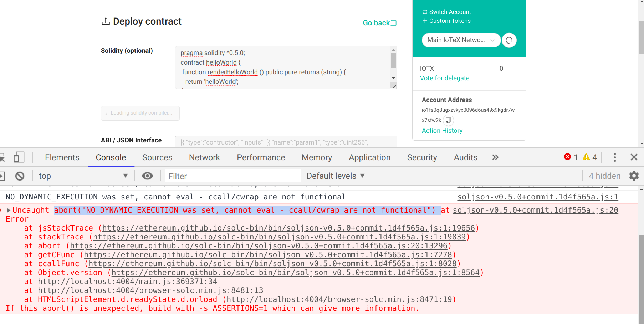Screen dimensions: 644x324
Task: Expand the Uncaught abort error stack trace
Action: point(9,210)
